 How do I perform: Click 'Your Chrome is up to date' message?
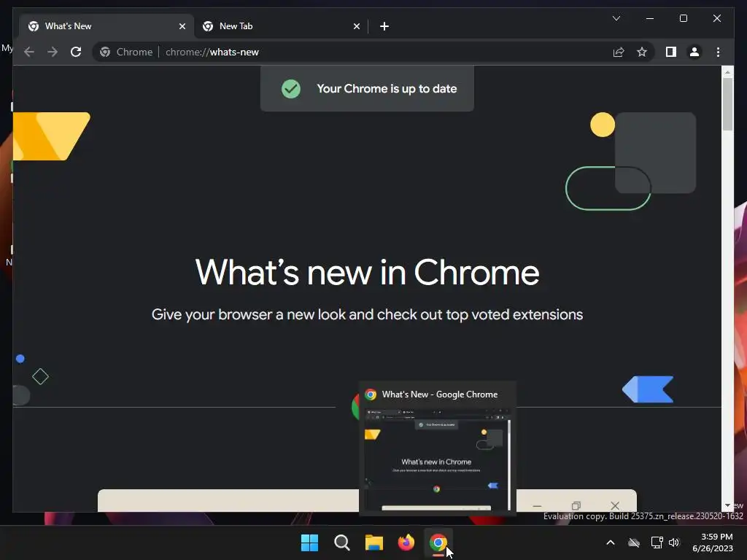pyautogui.click(x=387, y=88)
